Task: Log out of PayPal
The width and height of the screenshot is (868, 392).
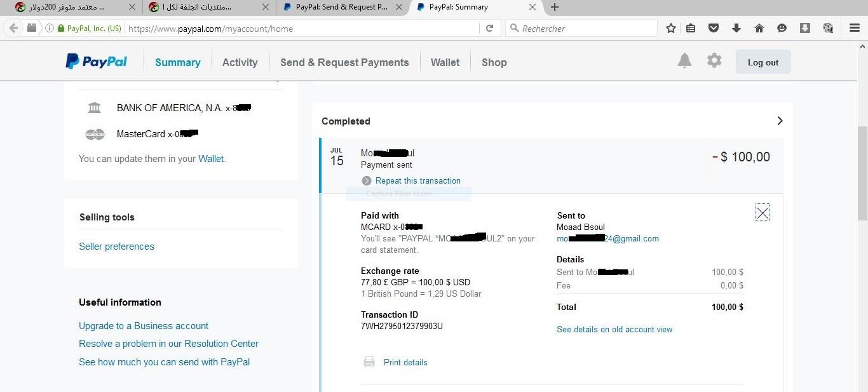Action: 763,62
